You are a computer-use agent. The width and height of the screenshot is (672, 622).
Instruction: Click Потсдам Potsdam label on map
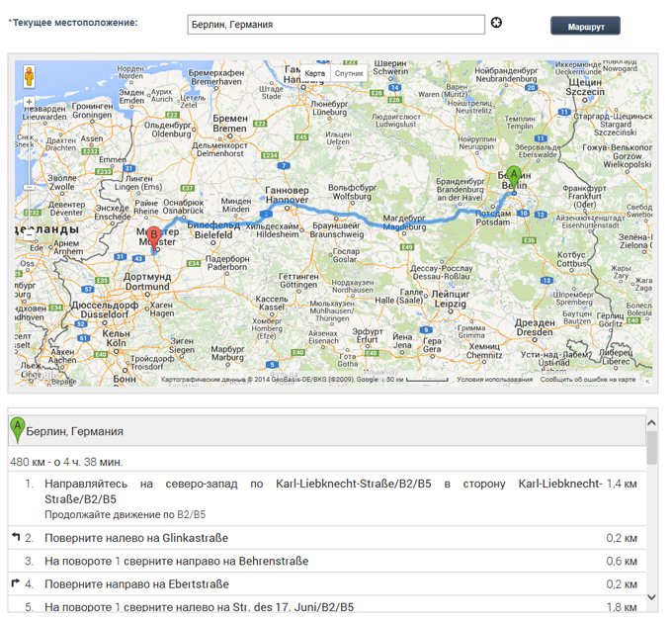[x=493, y=218]
